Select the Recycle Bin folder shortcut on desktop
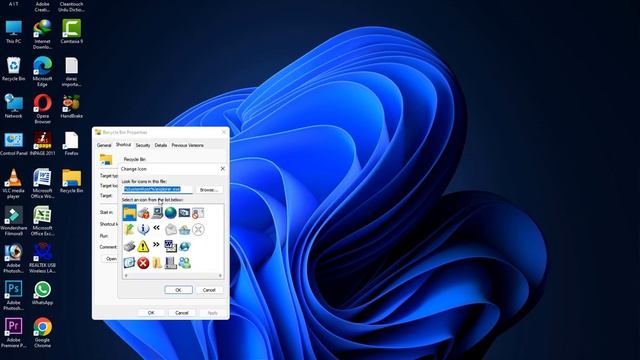The width and height of the screenshot is (640, 360). pyautogui.click(x=71, y=181)
